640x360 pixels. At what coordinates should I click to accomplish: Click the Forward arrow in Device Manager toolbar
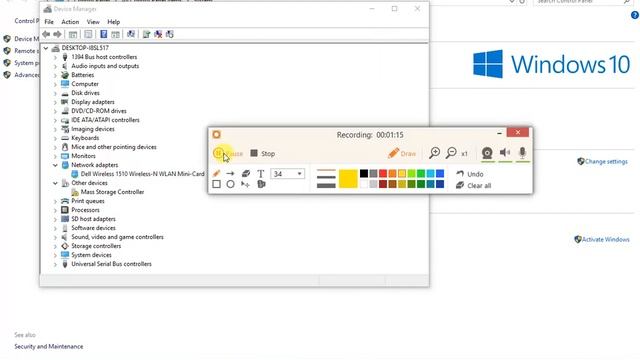(58, 34)
